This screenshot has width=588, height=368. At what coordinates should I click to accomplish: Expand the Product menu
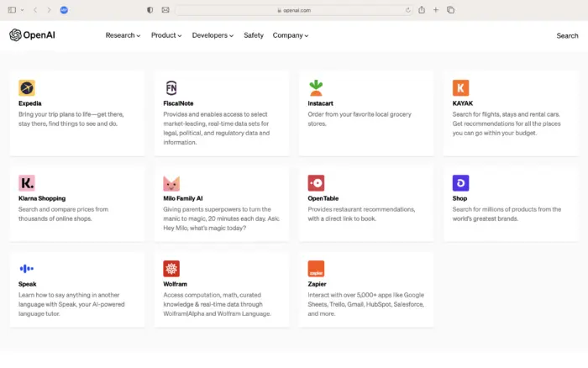tap(166, 35)
